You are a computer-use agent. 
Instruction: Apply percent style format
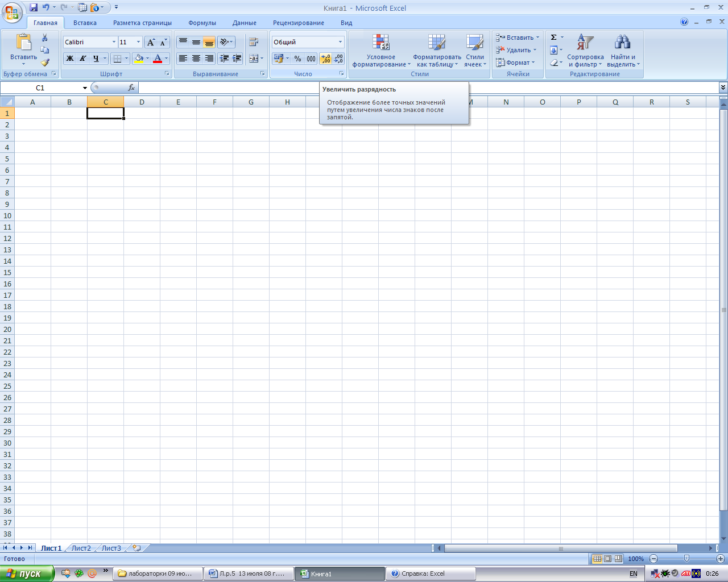point(297,59)
